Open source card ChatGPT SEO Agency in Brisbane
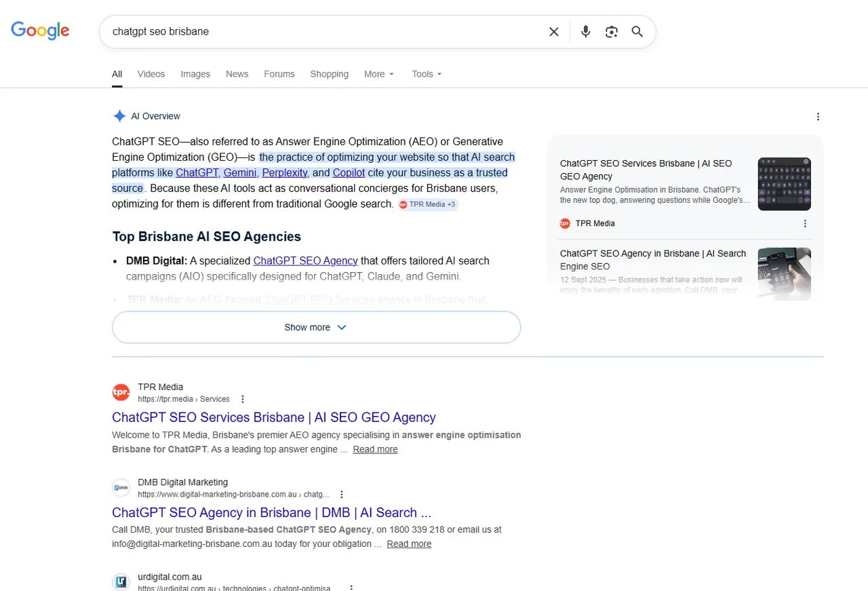The width and height of the screenshot is (868, 591). click(x=653, y=260)
